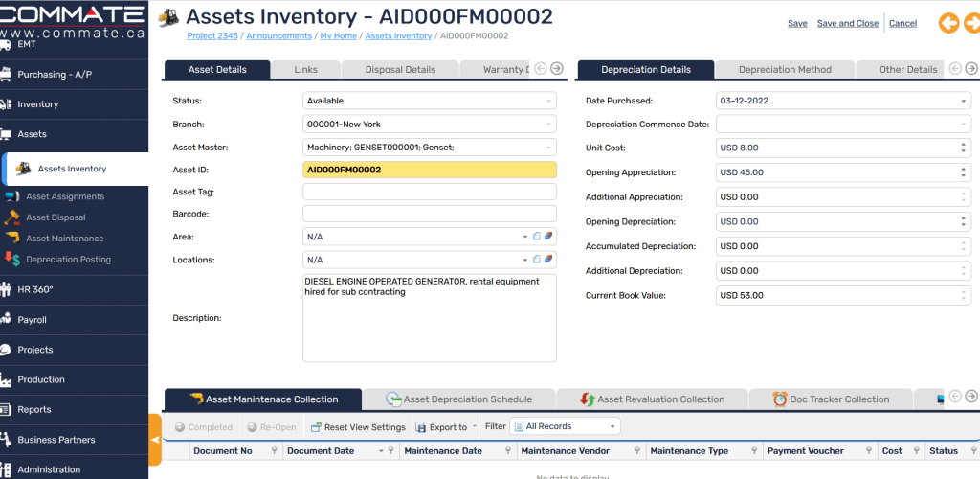The width and height of the screenshot is (980, 479).
Task: Click the HR 360° people icon
Action: click(6, 289)
